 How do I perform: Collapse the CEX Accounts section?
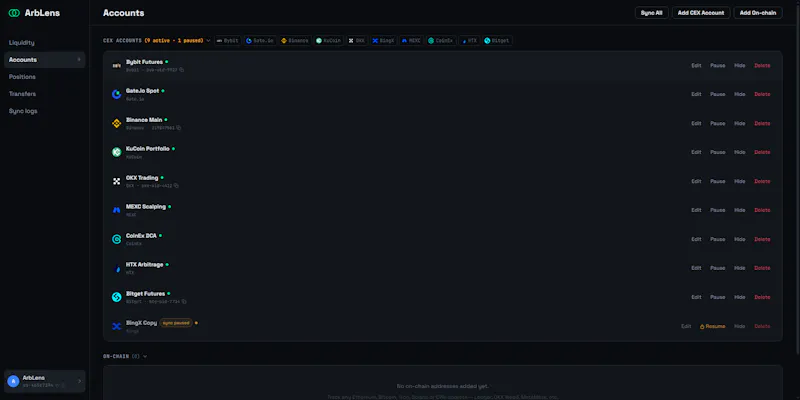(208, 40)
